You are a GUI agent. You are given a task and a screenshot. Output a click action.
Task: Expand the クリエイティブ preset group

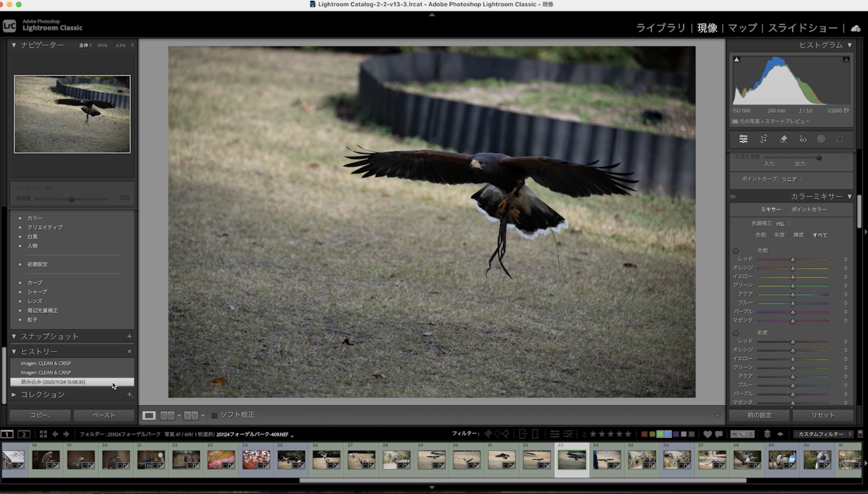coord(20,227)
